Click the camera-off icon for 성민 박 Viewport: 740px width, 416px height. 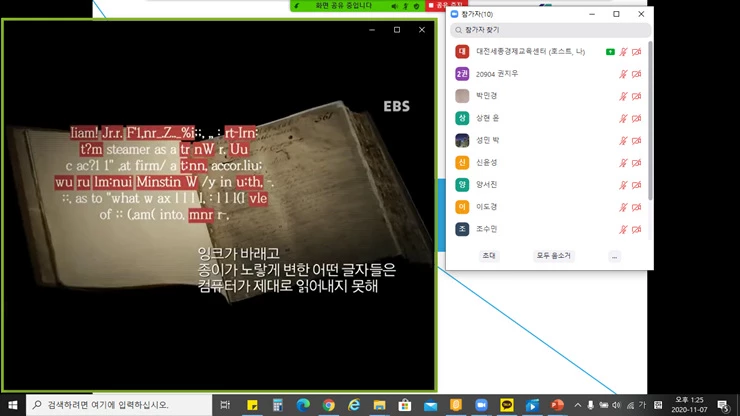click(637, 140)
